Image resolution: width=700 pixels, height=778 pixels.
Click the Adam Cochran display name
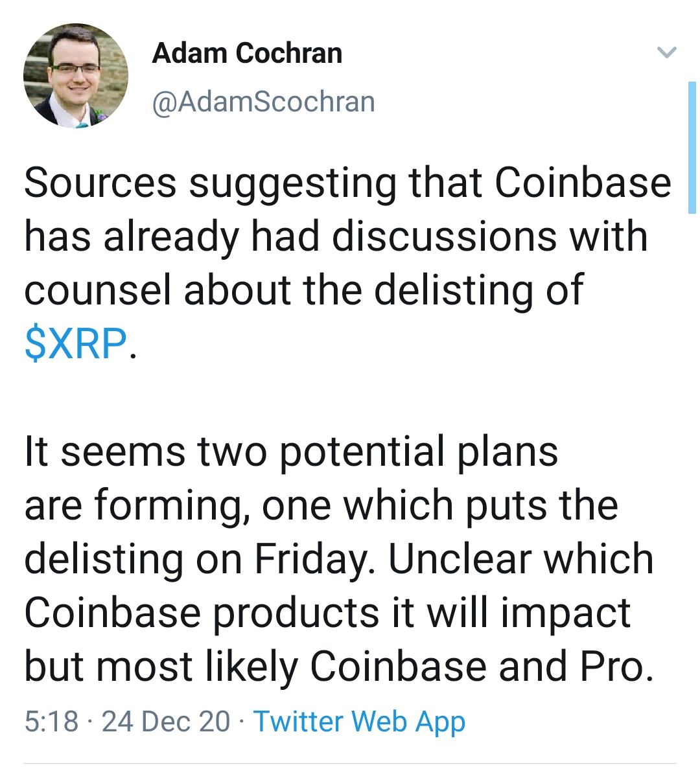(x=247, y=53)
